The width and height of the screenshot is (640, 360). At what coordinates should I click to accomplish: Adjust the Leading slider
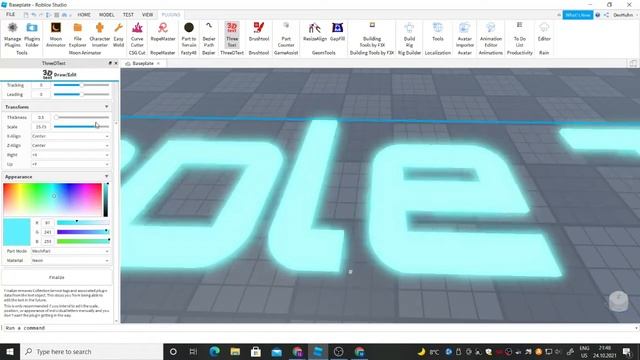tap(82, 94)
